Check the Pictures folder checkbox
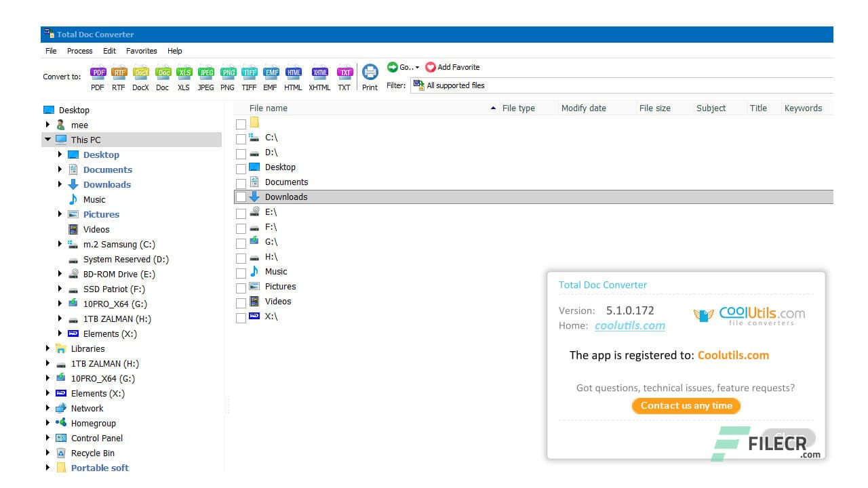The width and height of the screenshot is (868, 488). coord(241,287)
